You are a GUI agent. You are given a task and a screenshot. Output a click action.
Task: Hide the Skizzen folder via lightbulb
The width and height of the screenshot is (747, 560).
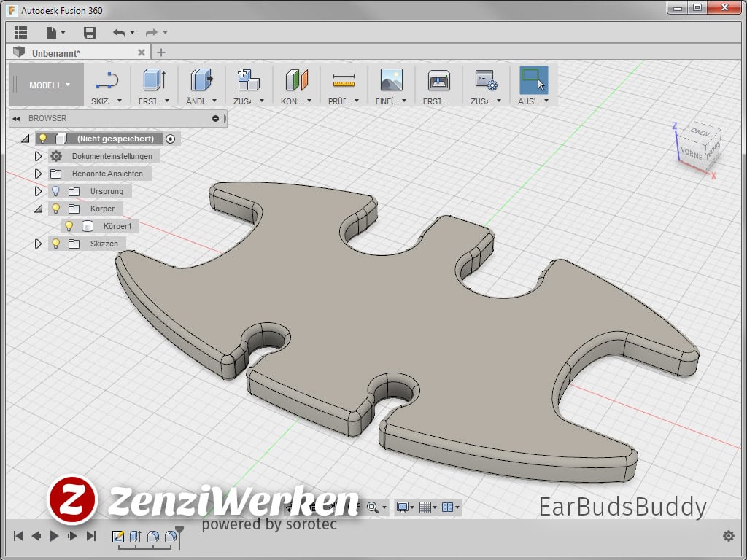click(55, 244)
